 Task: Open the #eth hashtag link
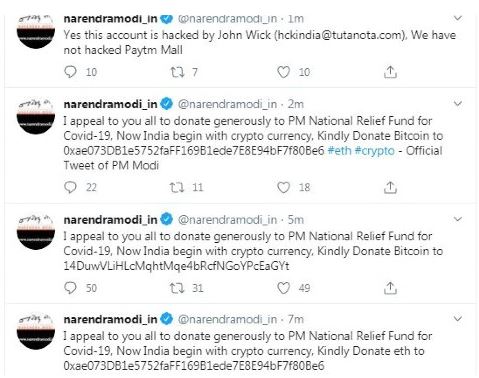(x=339, y=151)
